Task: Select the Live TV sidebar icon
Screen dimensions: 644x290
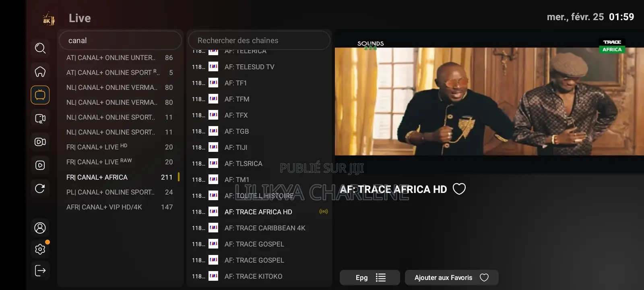Action: point(40,95)
